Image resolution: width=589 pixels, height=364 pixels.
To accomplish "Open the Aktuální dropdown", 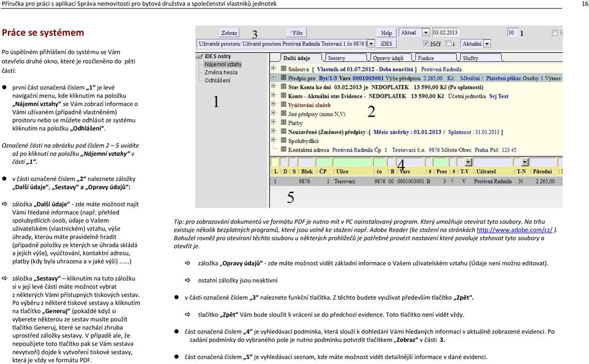I will pyautogui.click(x=487, y=44).
